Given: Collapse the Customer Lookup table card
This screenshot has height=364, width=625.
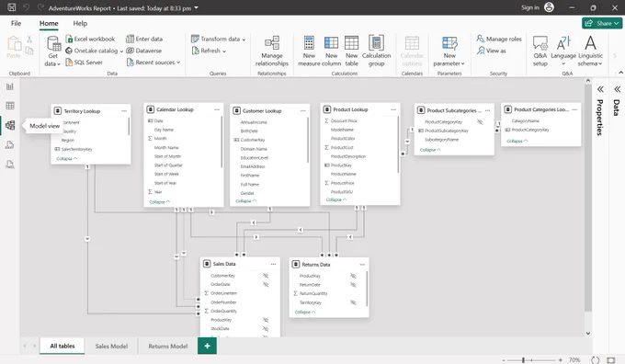Looking at the screenshot, I should click(x=246, y=200).
